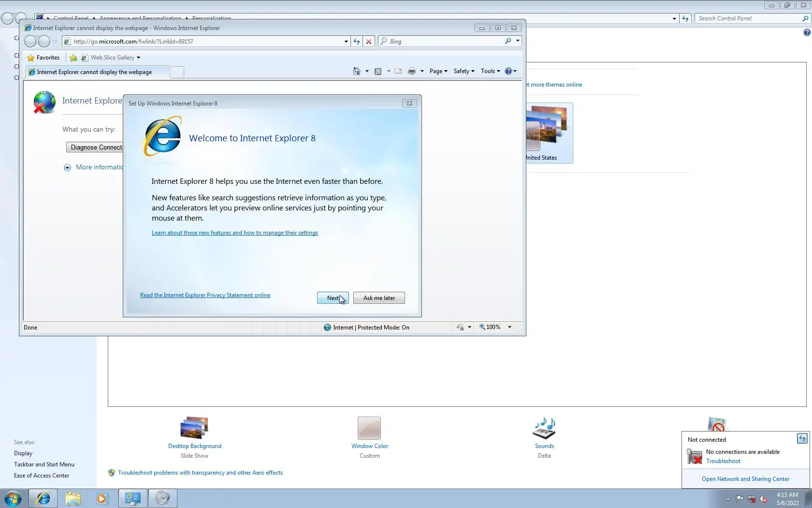812x508 pixels.
Task: Open the Page menu
Action: (438, 71)
